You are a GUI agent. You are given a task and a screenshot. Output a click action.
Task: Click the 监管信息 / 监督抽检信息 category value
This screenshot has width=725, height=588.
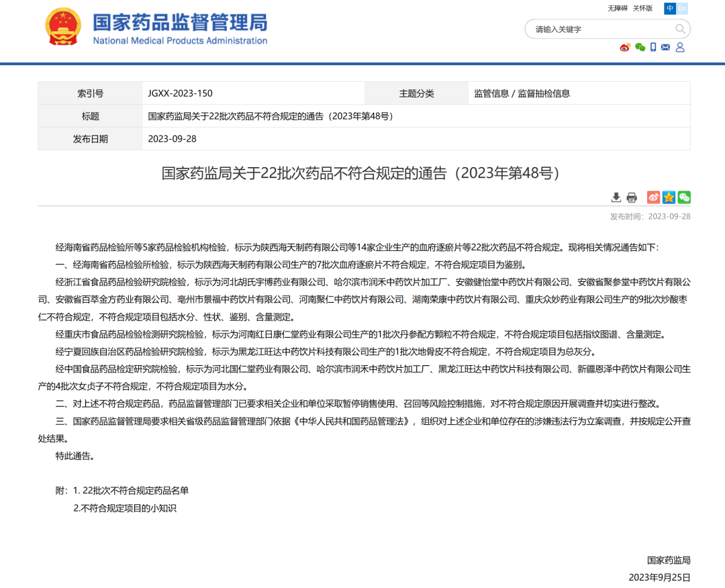tap(522, 93)
